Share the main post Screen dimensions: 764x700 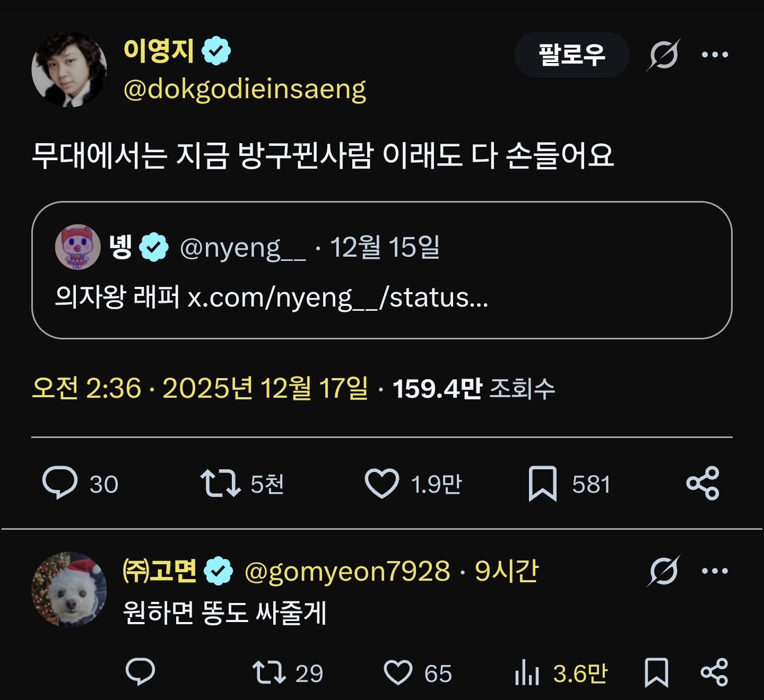pos(702,483)
